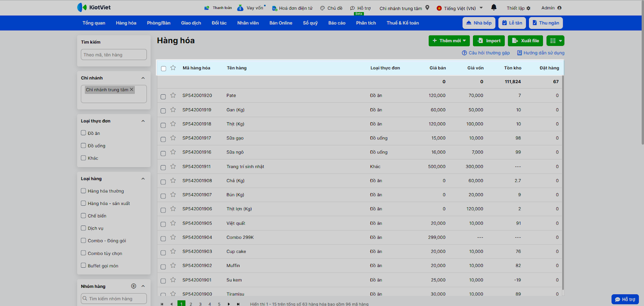This screenshot has width=644, height=306.
Task: Open the Hỗ trợ support menu in header
Action: click(x=360, y=8)
